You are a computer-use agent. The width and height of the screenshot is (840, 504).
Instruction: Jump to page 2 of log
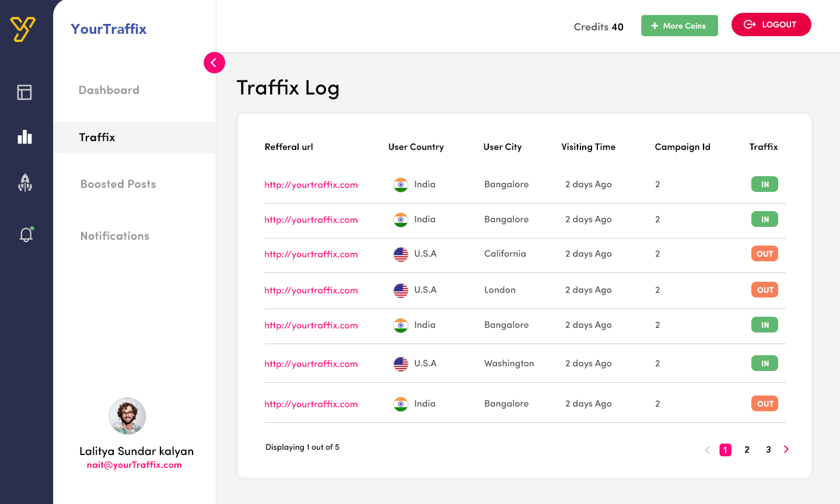(x=747, y=450)
